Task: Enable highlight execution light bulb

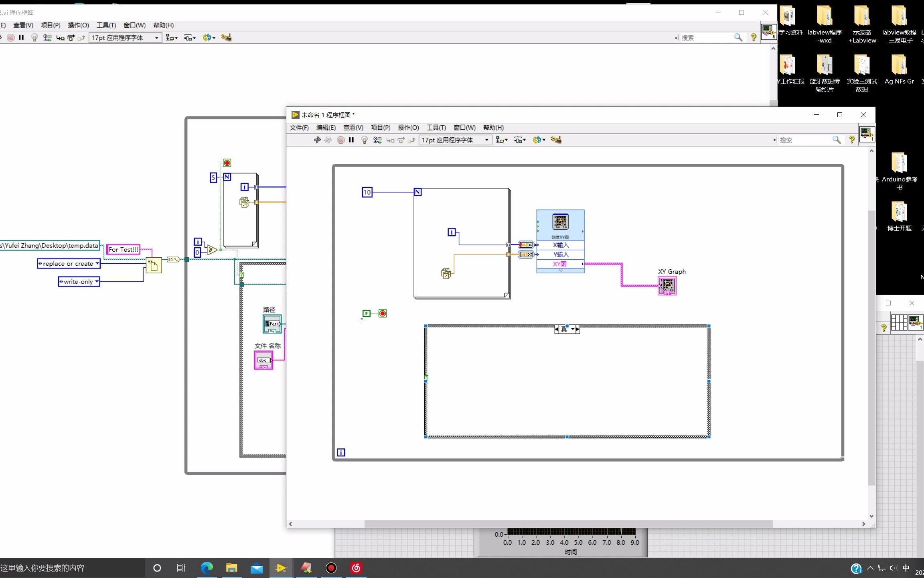Action: (x=364, y=140)
